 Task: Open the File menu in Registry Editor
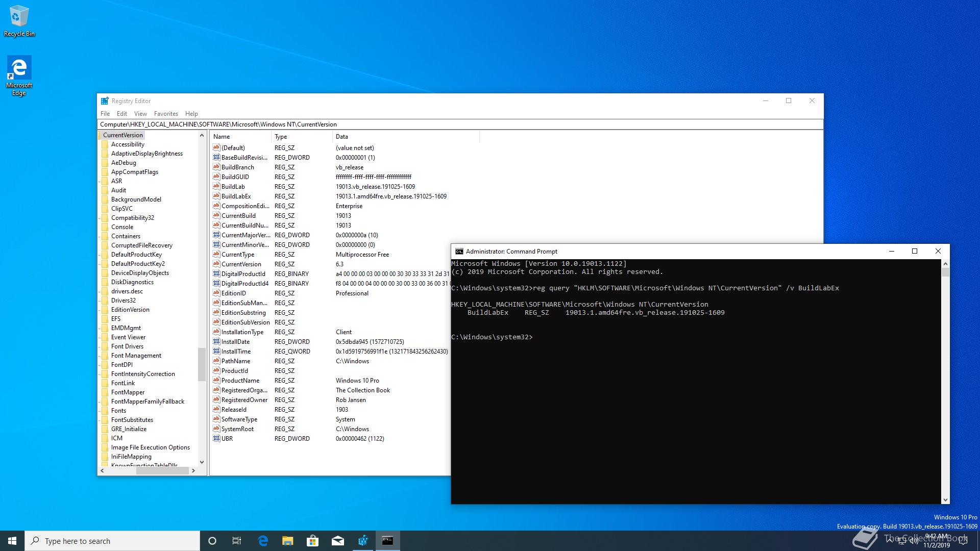pos(105,114)
